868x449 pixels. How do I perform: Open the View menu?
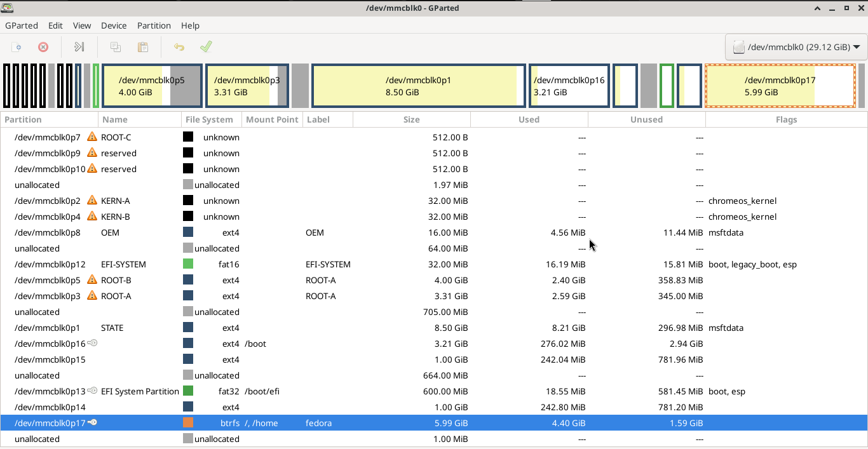(82, 25)
